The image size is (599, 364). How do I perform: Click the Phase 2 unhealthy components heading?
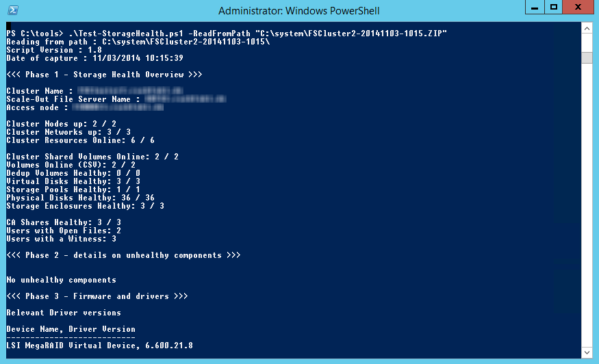coord(123,255)
